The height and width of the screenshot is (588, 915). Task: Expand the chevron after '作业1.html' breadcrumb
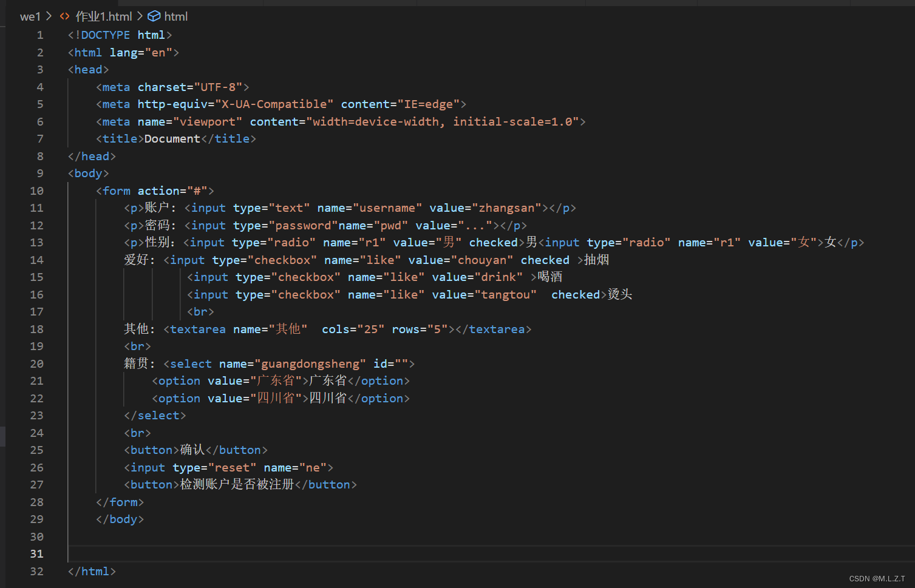point(140,16)
